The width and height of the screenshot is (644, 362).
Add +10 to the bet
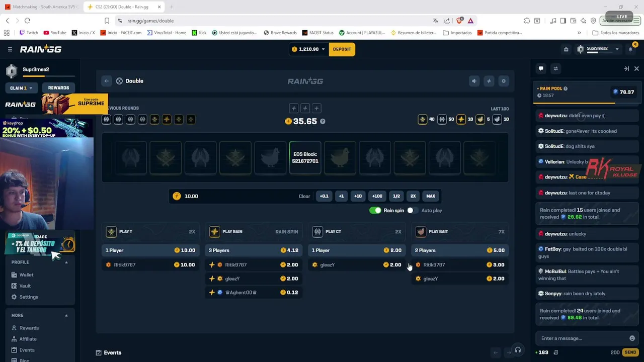coord(358,196)
